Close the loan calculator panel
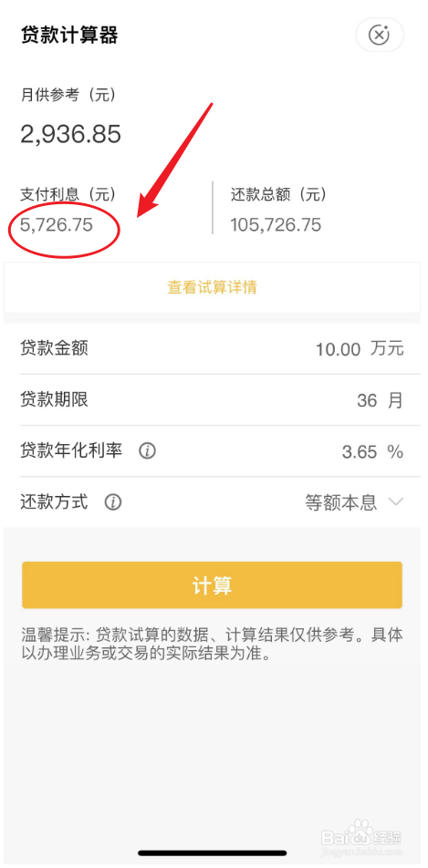Viewport: 428px width, 868px height. click(380, 35)
